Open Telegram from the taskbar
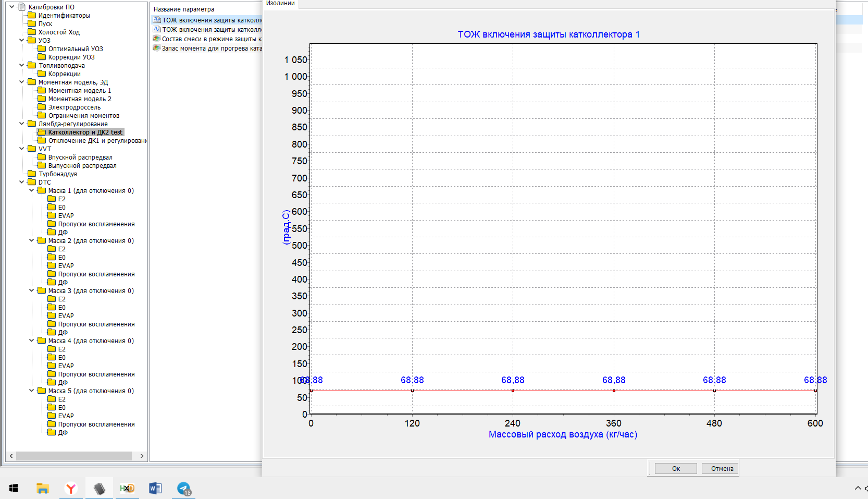The image size is (868, 499). click(184, 489)
